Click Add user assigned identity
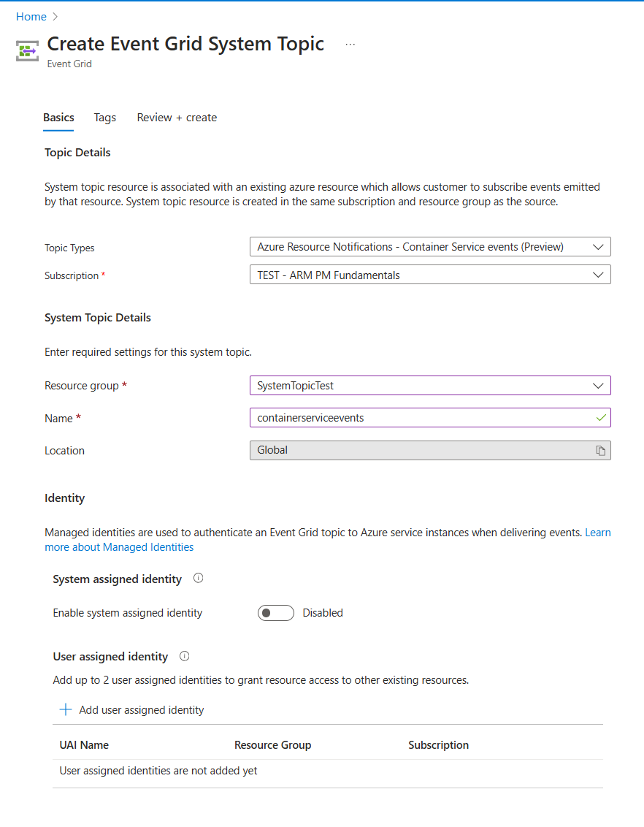 point(141,710)
